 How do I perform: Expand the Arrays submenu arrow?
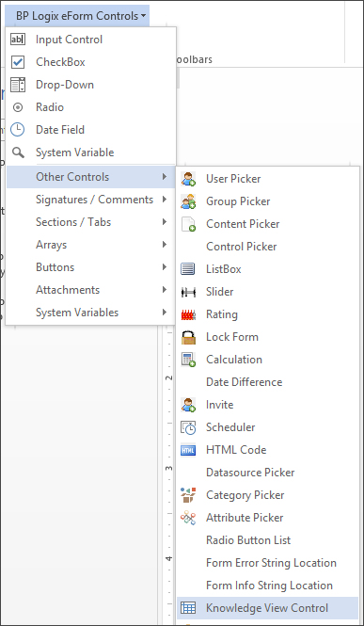tap(165, 245)
